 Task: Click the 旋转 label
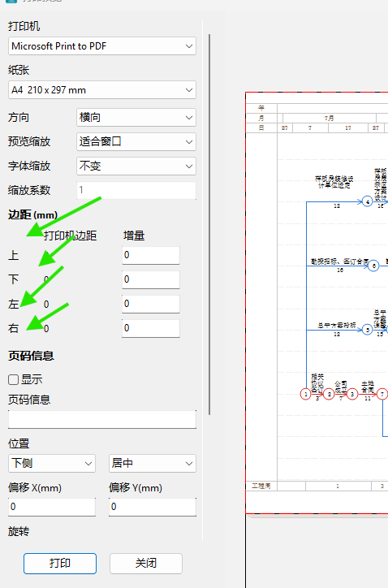point(19,531)
